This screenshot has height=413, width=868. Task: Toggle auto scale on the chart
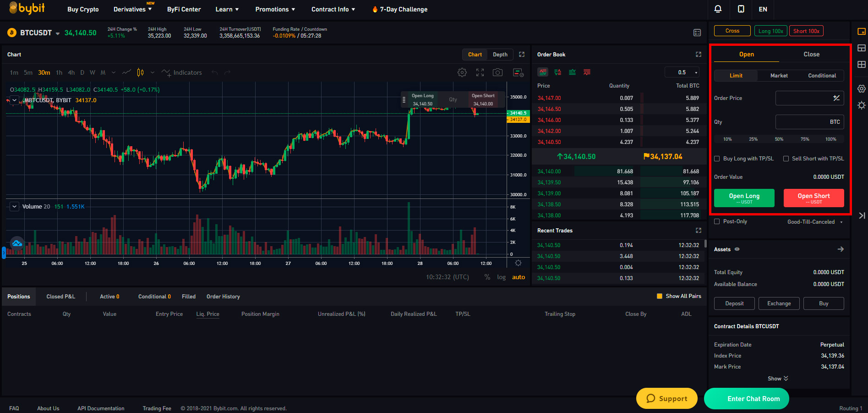point(519,277)
